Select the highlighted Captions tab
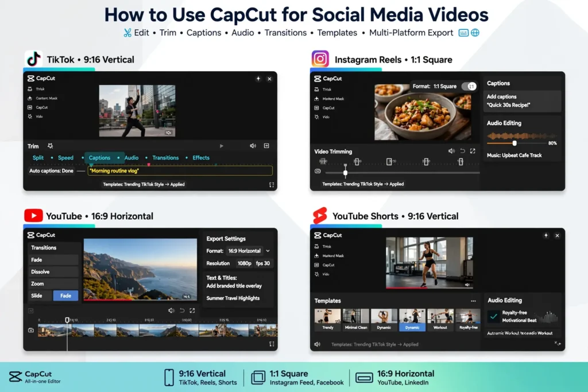This screenshot has height=392, width=588. pyautogui.click(x=99, y=158)
